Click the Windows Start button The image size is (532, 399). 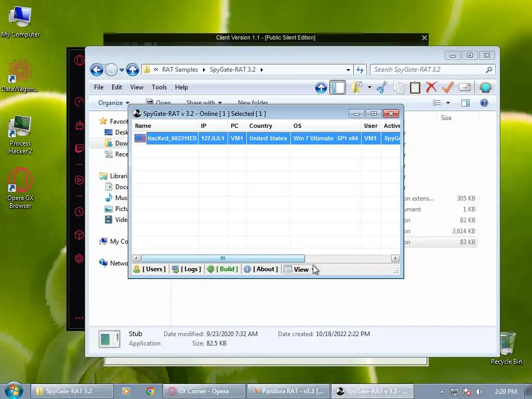point(14,391)
